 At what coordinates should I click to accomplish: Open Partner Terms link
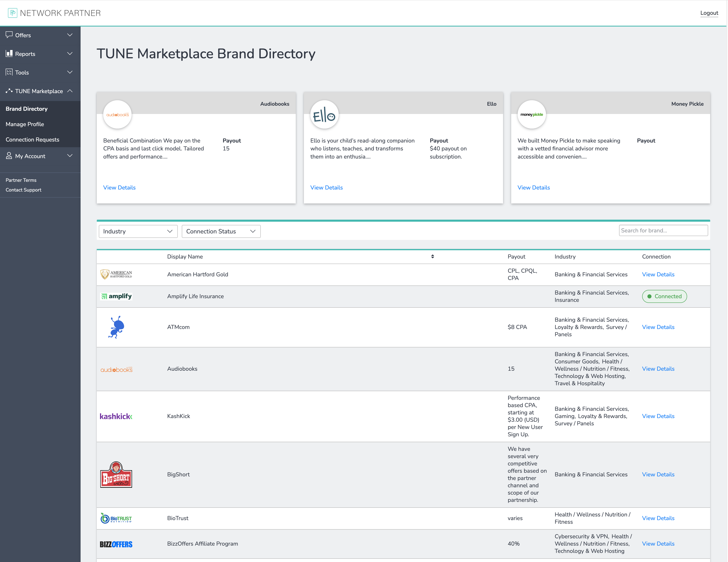pyautogui.click(x=21, y=180)
